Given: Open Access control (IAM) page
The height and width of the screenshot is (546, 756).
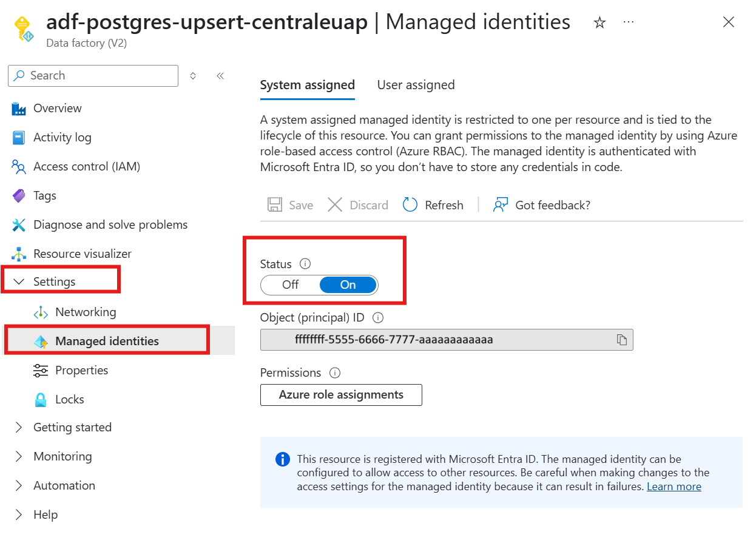Looking at the screenshot, I should click(x=86, y=166).
